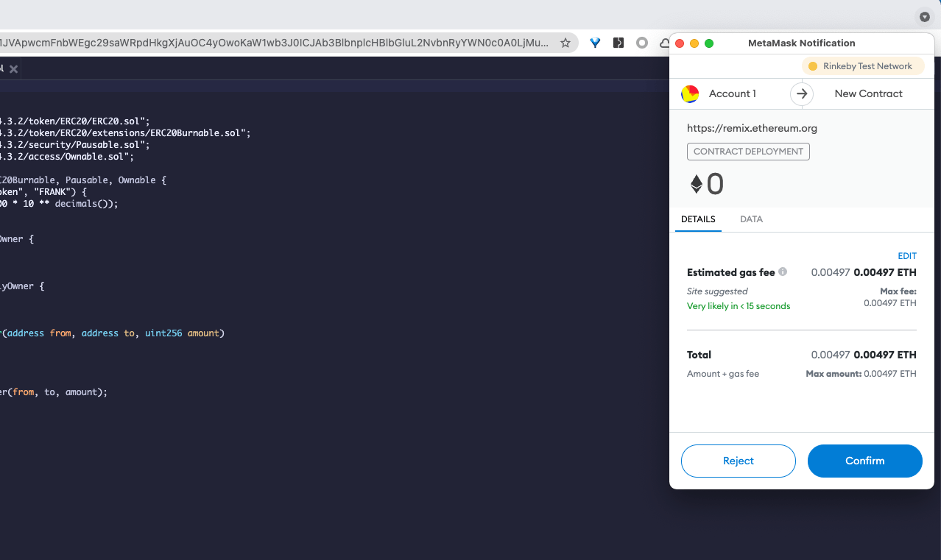The height and width of the screenshot is (560, 941).
Task: Confirm the contract deployment
Action: [x=864, y=461]
